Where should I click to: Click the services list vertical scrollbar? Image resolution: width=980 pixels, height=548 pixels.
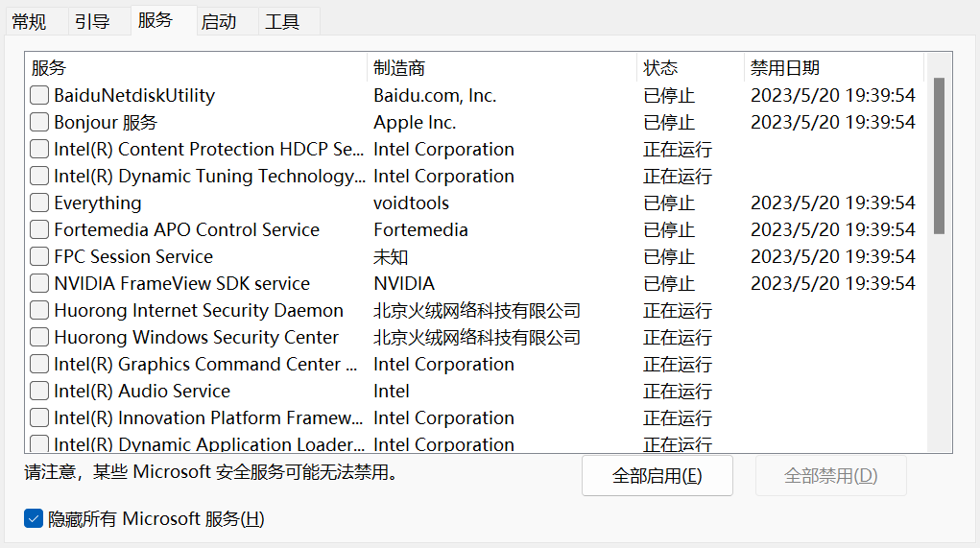click(x=939, y=154)
